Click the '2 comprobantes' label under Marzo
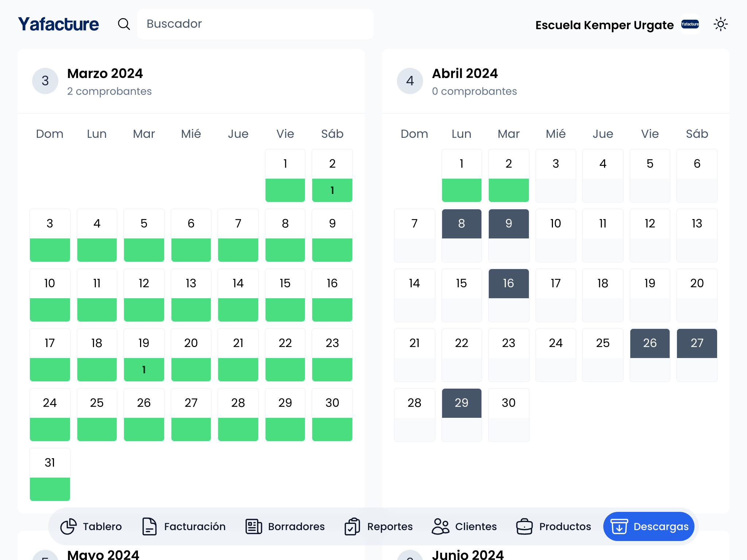 point(109,91)
